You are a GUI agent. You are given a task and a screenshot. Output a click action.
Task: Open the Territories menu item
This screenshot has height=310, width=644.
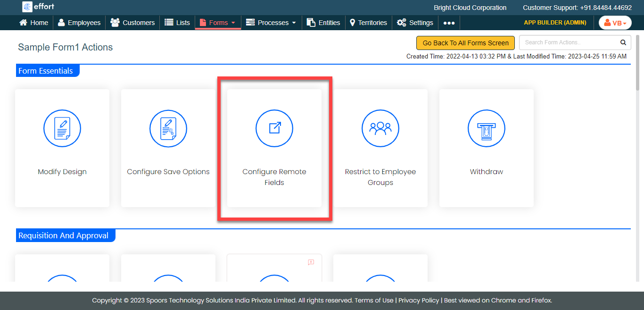(368, 23)
